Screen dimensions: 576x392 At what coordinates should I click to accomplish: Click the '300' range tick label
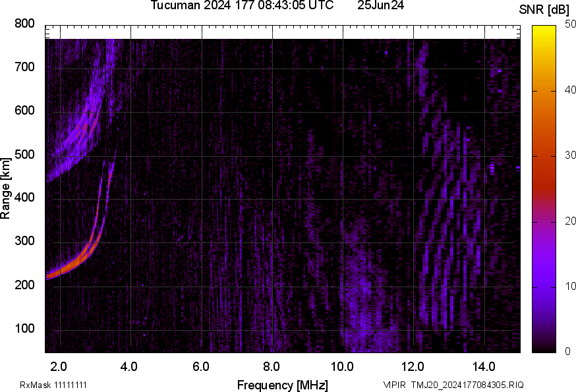coord(24,241)
